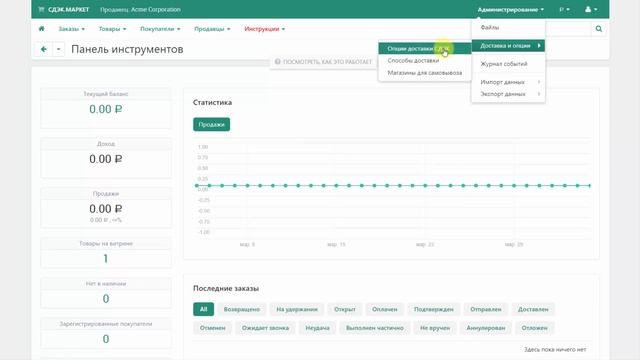Filter orders by Ожидает звонка

[x=265, y=328]
